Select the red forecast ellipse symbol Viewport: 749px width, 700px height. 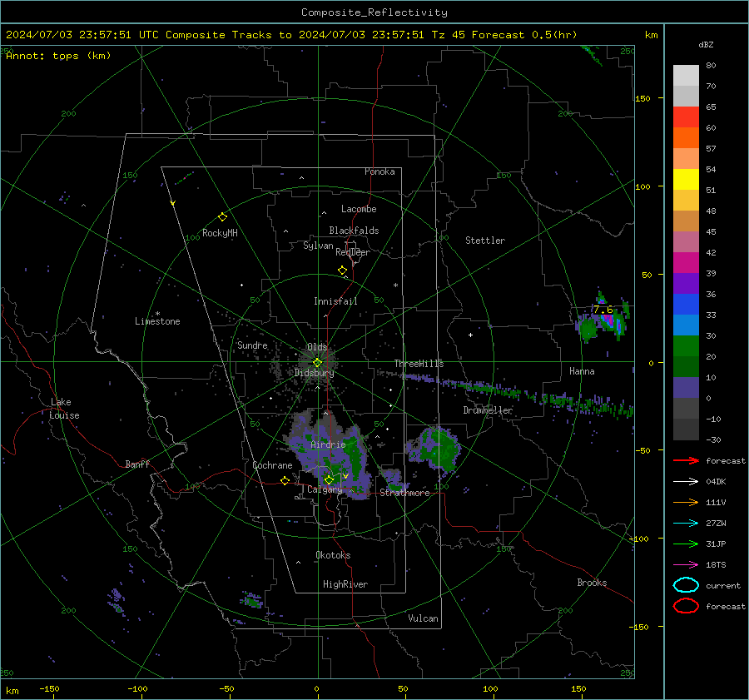(686, 606)
